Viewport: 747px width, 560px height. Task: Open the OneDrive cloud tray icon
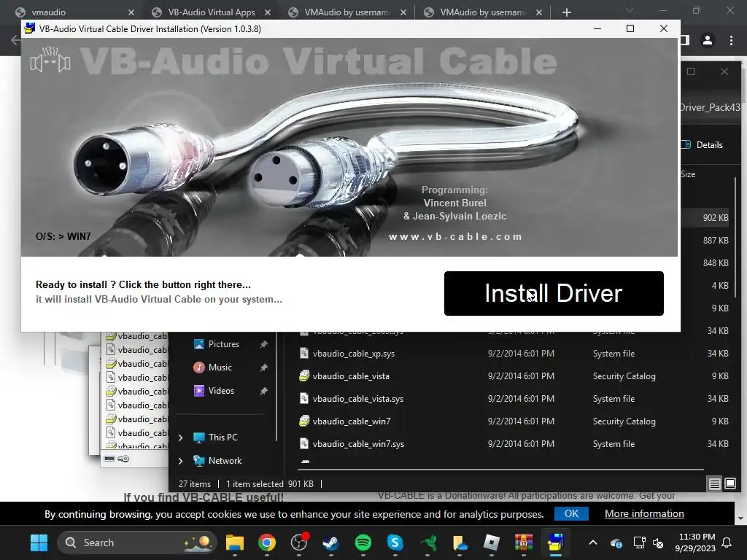point(616,542)
